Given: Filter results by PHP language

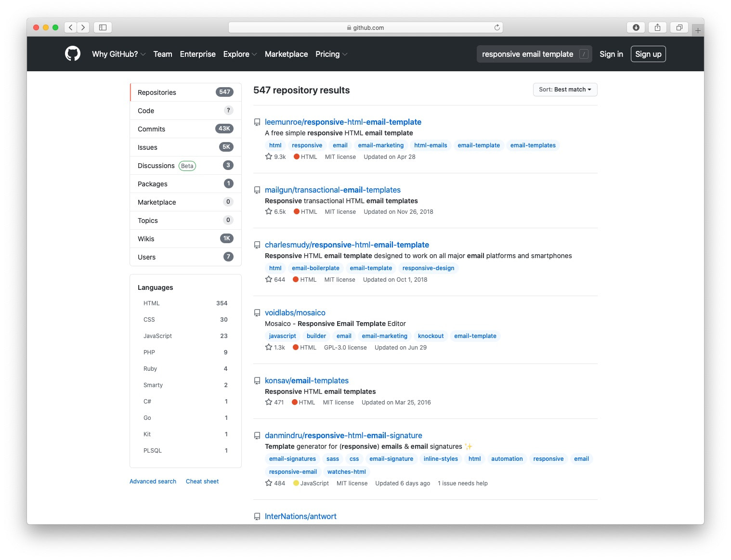Looking at the screenshot, I should (185, 352).
